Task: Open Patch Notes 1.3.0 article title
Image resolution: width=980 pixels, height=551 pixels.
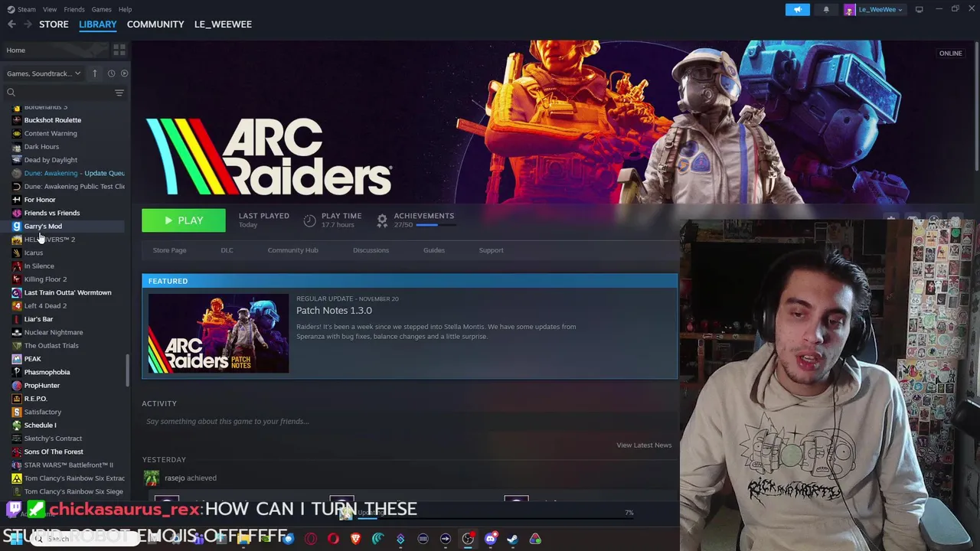Action: pyautogui.click(x=334, y=311)
